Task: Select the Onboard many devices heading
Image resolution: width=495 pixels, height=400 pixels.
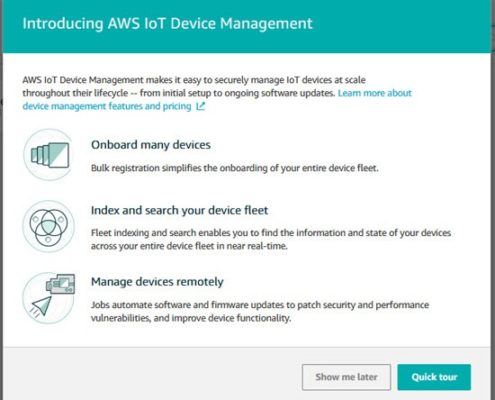Action: (151, 145)
